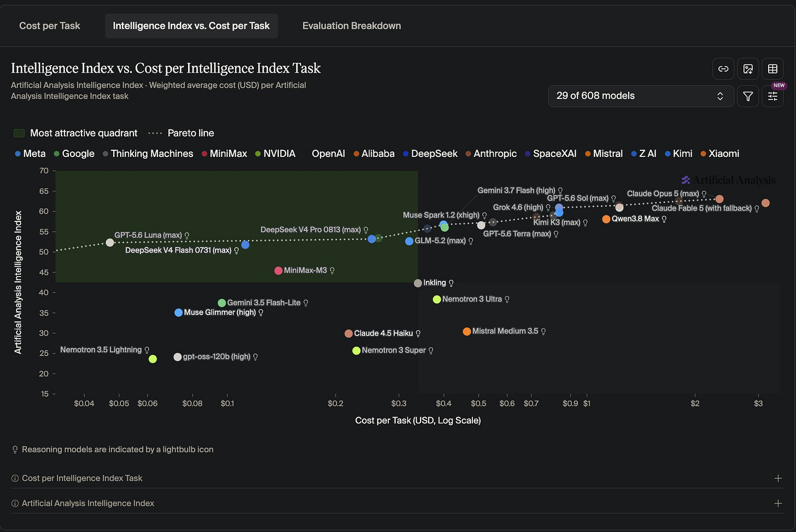Click the Z AI legend color dot
The height and width of the screenshot is (532, 796).
tap(634, 154)
